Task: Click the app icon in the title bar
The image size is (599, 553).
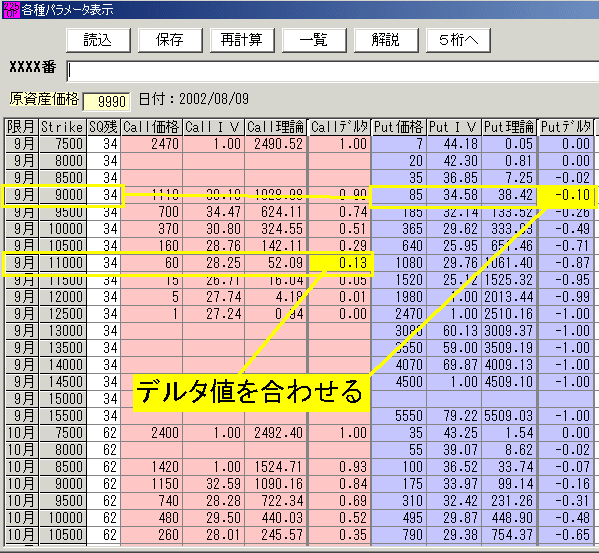Action: [x=11, y=10]
